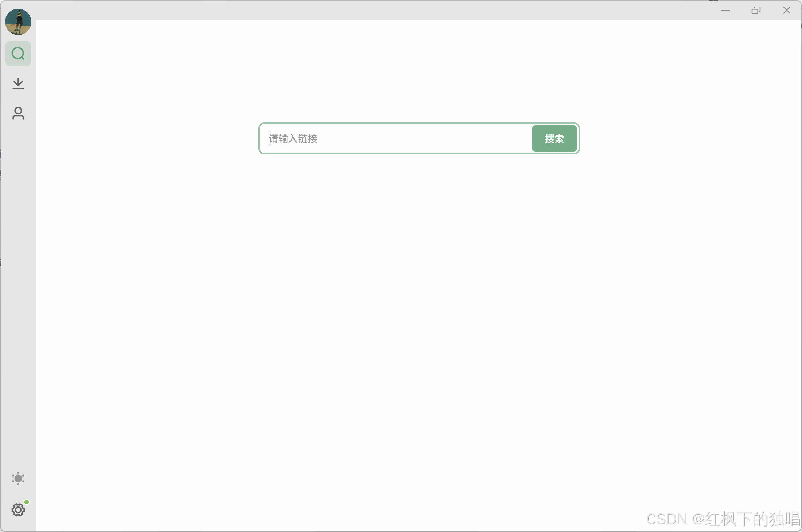Switch theme using the sun button
The height and width of the screenshot is (532, 802).
pyautogui.click(x=18, y=478)
